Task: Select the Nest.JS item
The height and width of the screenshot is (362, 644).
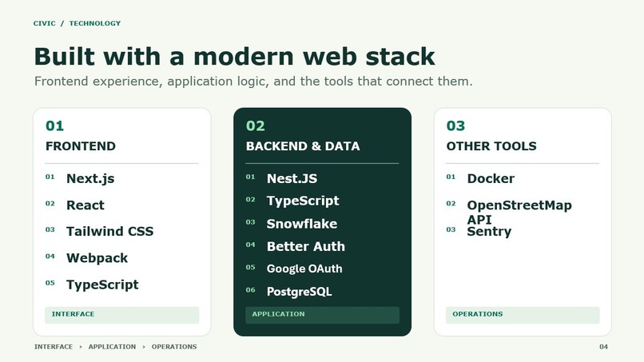Action: click(x=292, y=179)
